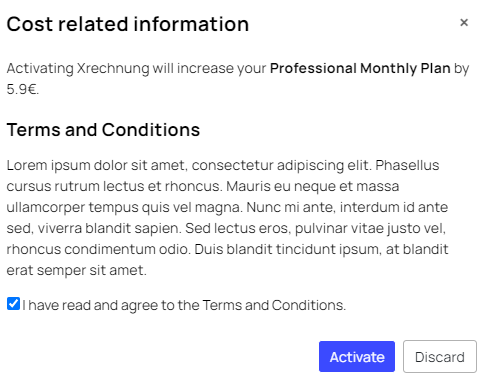The height and width of the screenshot is (379, 480).
Task: Click the 'I have read and agree' label
Action: 184,305
